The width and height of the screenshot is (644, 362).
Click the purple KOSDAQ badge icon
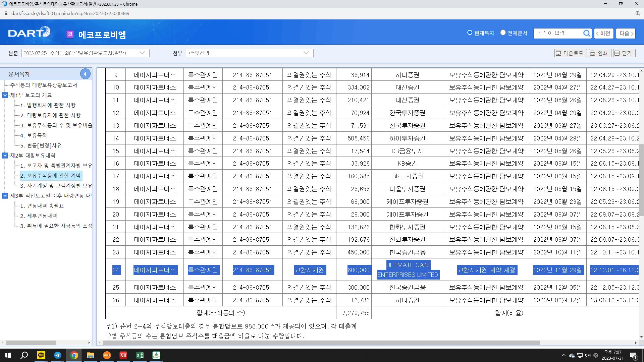pos(70,34)
